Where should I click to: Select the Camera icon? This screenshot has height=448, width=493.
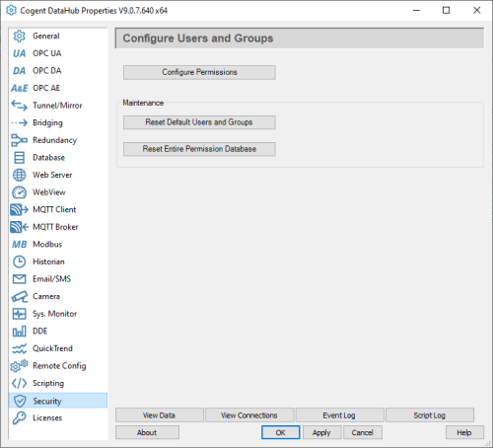[x=19, y=296]
